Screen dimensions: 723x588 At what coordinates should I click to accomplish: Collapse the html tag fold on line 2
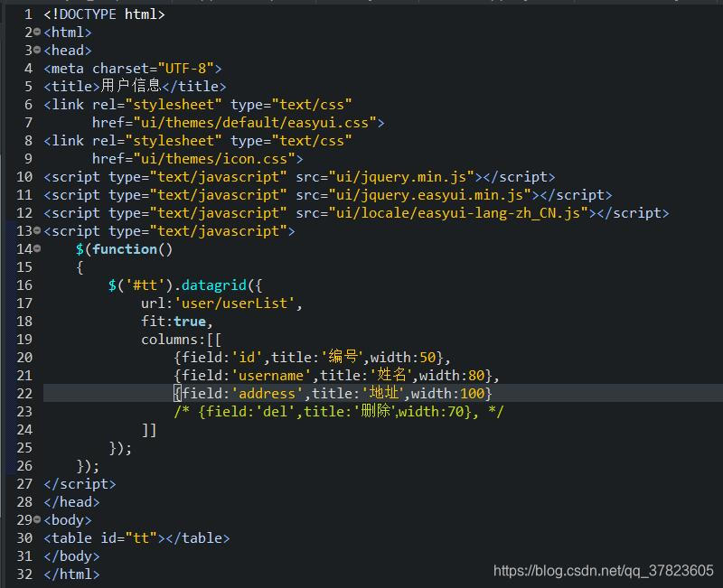click(x=37, y=32)
